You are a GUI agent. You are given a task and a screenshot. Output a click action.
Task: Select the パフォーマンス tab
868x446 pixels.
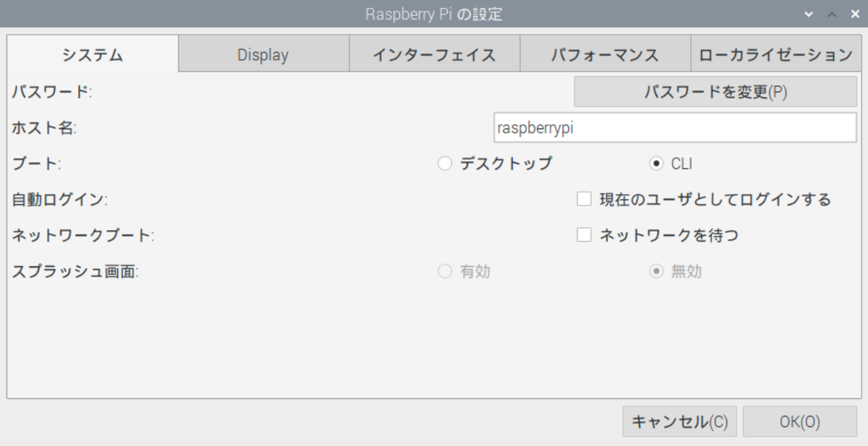605,53
